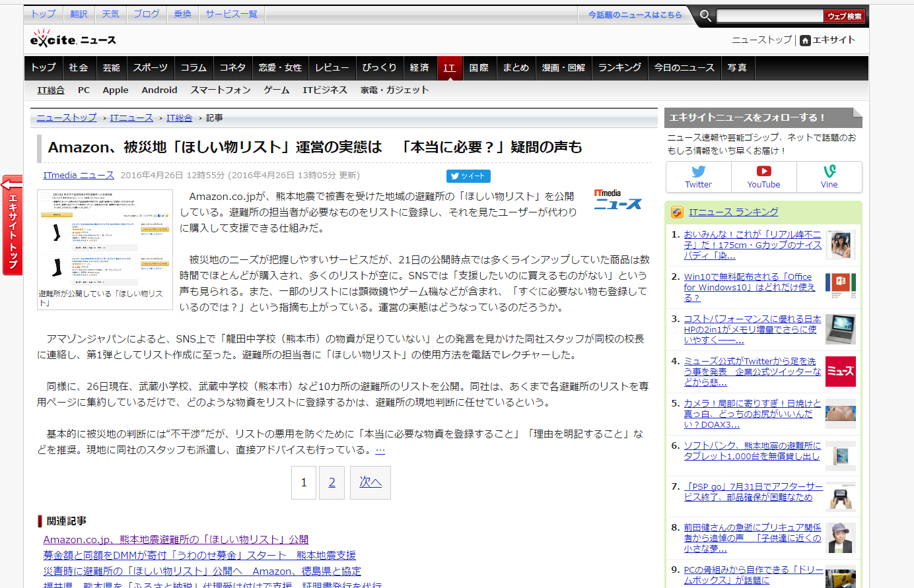Open the スマートフォン sub-category

coord(221,90)
